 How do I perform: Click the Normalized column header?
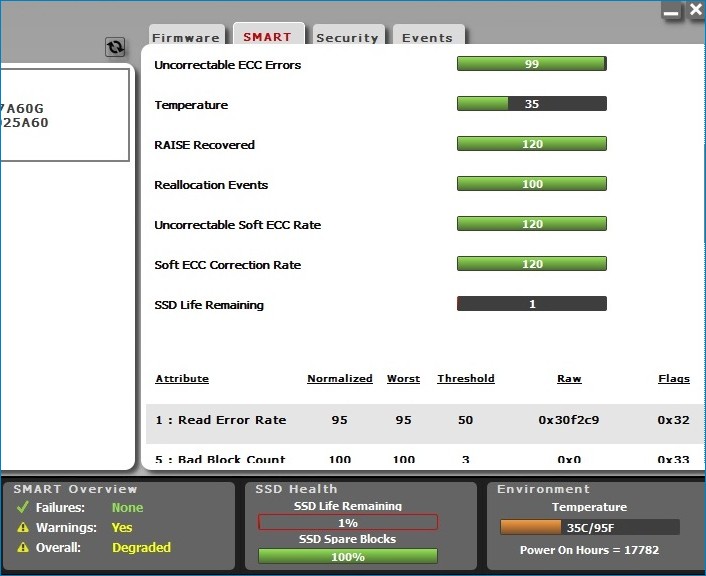(339, 379)
